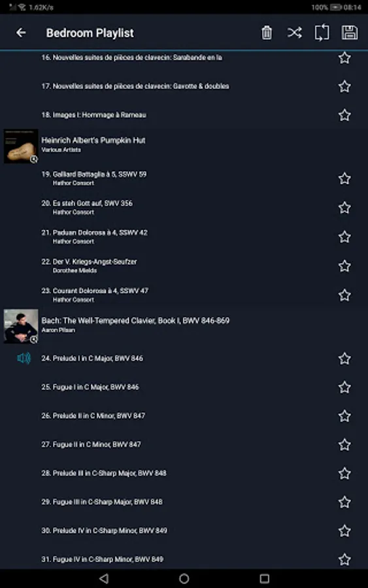The image size is (368, 588).
Task: Open Heinrich Albert's Pumpkin Hut album title
Action: coord(93,140)
